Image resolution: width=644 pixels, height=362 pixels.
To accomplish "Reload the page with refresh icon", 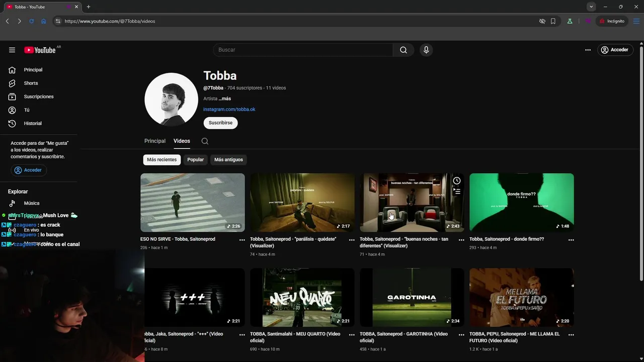I will pyautogui.click(x=31, y=21).
